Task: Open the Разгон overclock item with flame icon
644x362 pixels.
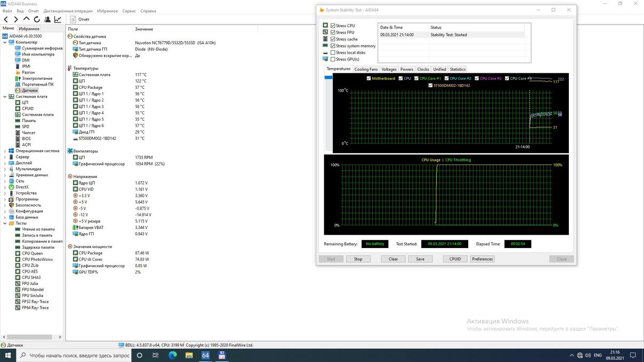Action: (x=28, y=72)
